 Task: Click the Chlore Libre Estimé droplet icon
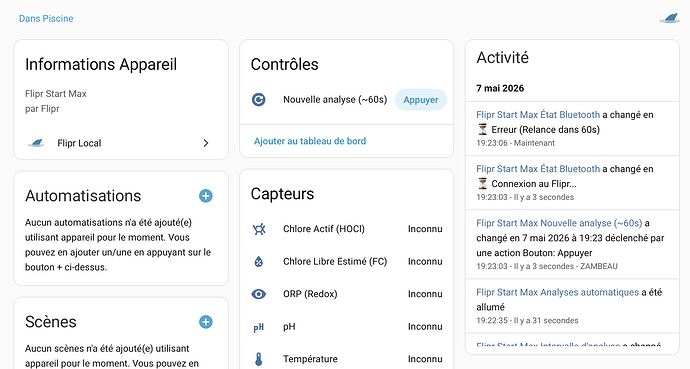coord(259,262)
